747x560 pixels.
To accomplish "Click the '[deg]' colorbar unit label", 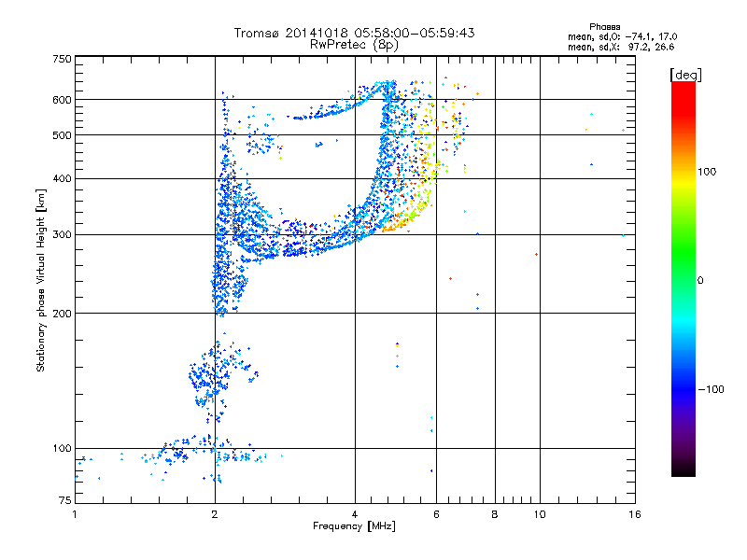I will [685, 75].
